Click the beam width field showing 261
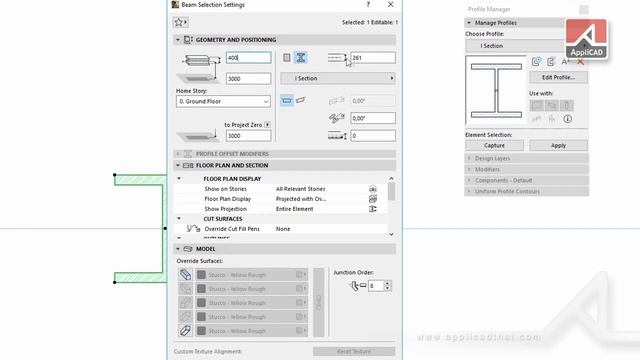640x360 pixels. pyautogui.click(x=373, y=58)
